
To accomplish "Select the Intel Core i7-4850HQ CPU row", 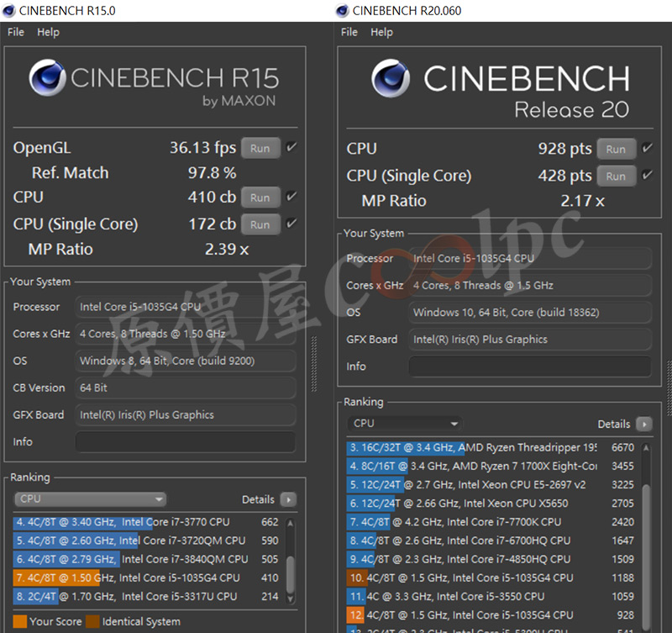I will [491, 559].
